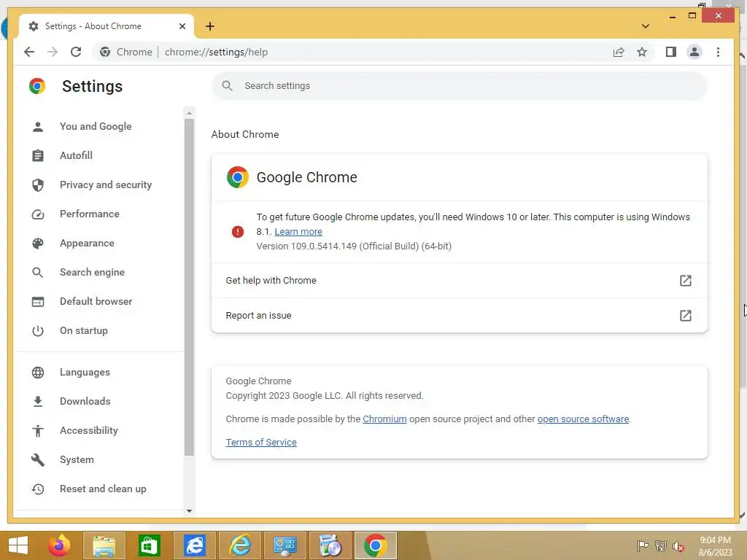747x560 pixels.
Task: Click the sidebar scrollbar thumb
Action: click(x=189, y=287)
